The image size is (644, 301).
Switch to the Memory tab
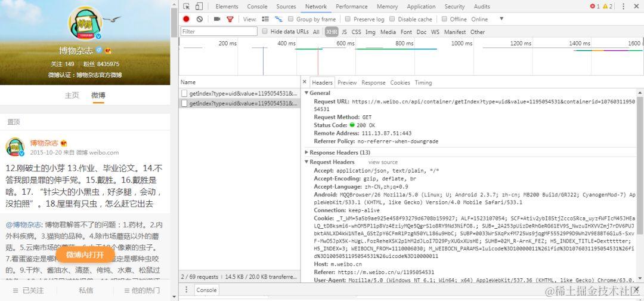pos(388,7)
